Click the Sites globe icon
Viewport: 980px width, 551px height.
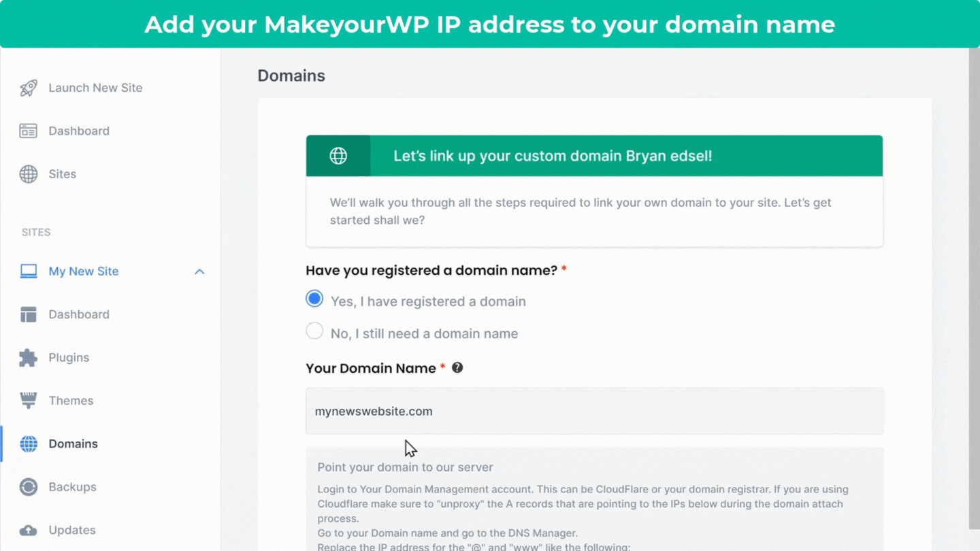tap(29, 174)
